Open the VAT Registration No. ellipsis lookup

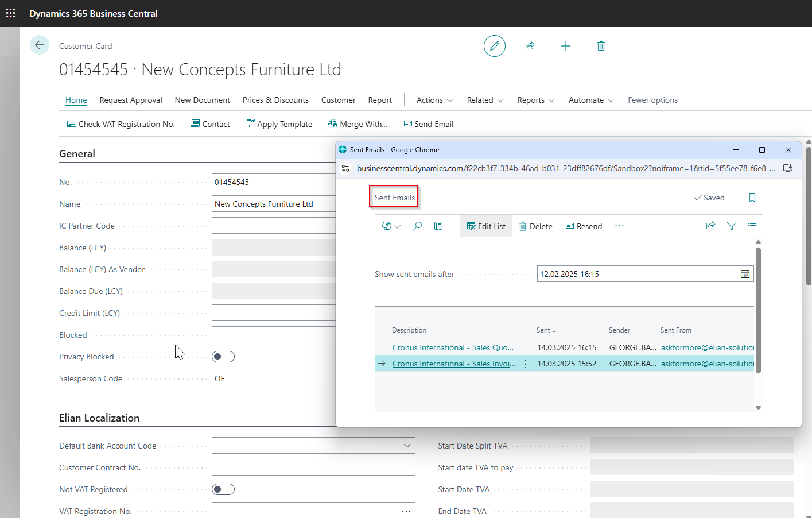click(x=406, y=511)
